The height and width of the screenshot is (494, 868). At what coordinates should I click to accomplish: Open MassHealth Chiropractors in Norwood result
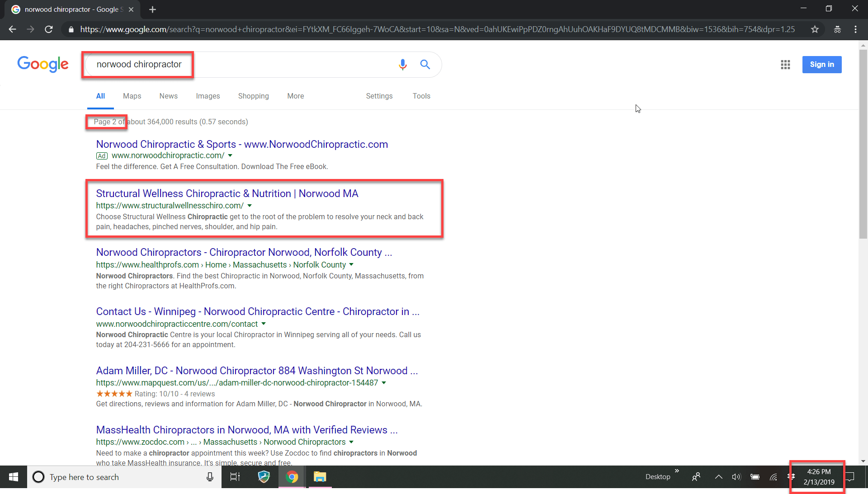click(x=247, y=430)
